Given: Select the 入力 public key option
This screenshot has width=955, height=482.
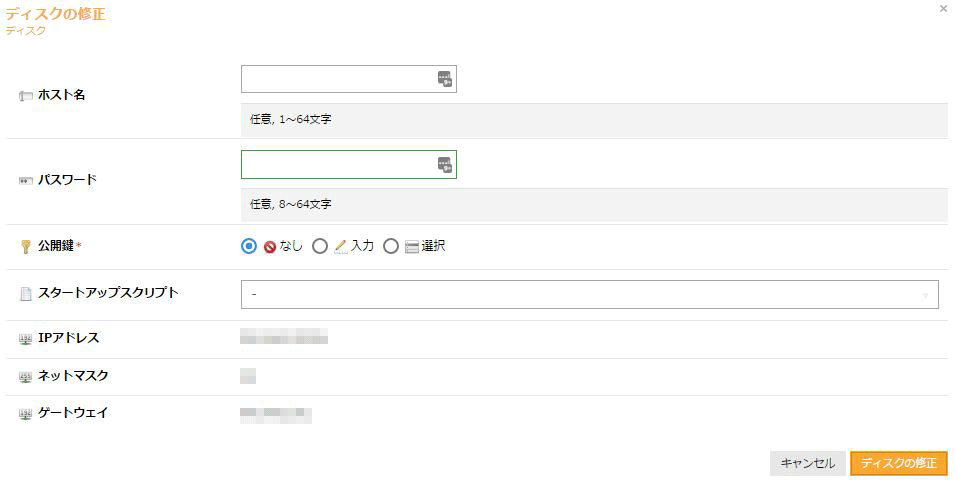Looking at the screenshot, I should click(x=320, y=246).
